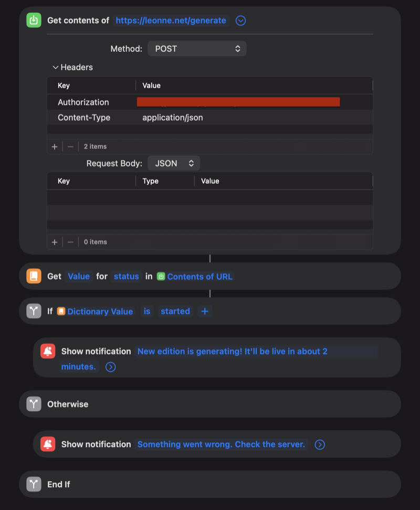Open the Request Body JSON dropdown

[x=174, y=163]
